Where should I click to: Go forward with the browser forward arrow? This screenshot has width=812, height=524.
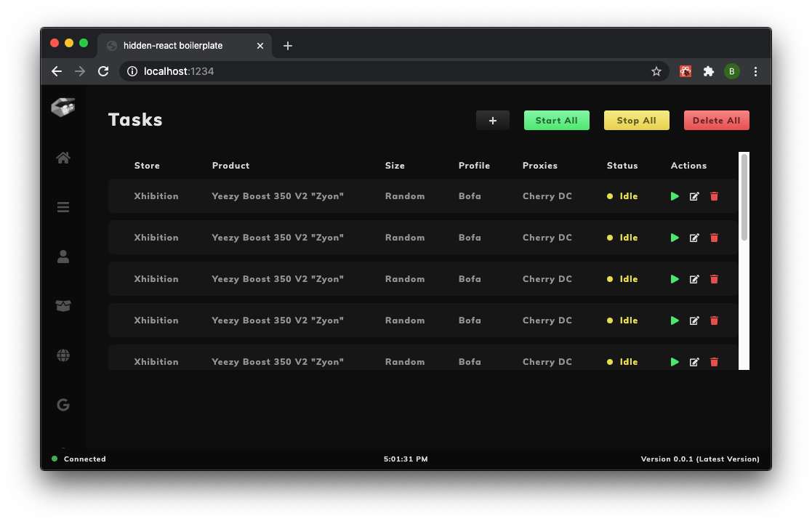tap(80, 71)
